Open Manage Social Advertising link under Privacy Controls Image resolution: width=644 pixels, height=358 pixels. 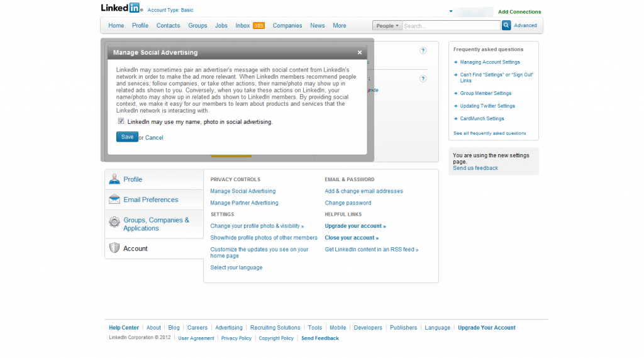click(243, 191)
